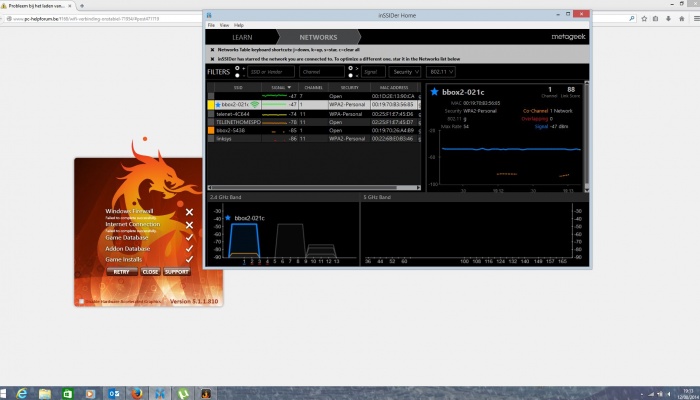Click the SSID column header
This screenshot has height=400, width=700.
coord(238,88)
